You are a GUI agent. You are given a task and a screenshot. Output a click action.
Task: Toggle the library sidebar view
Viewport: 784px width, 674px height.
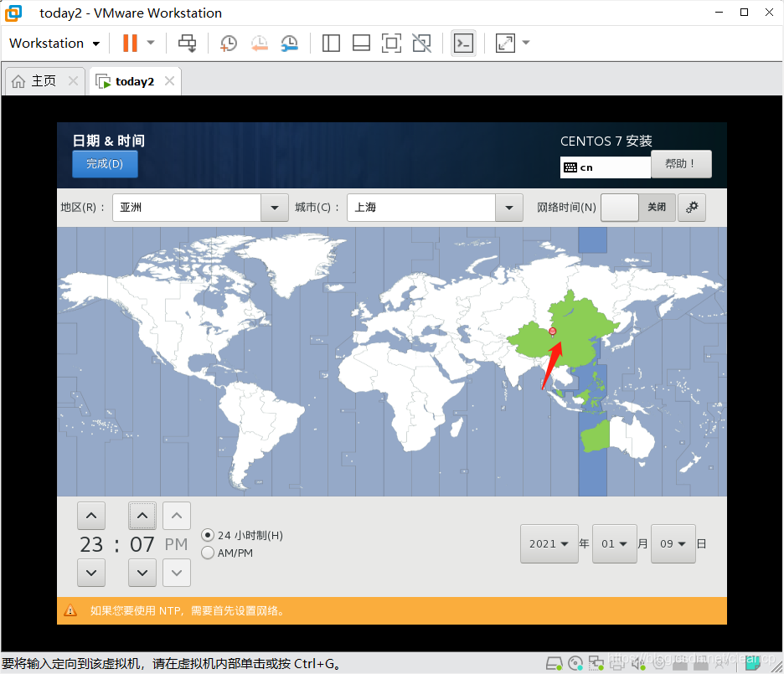[x=331, y=43]
